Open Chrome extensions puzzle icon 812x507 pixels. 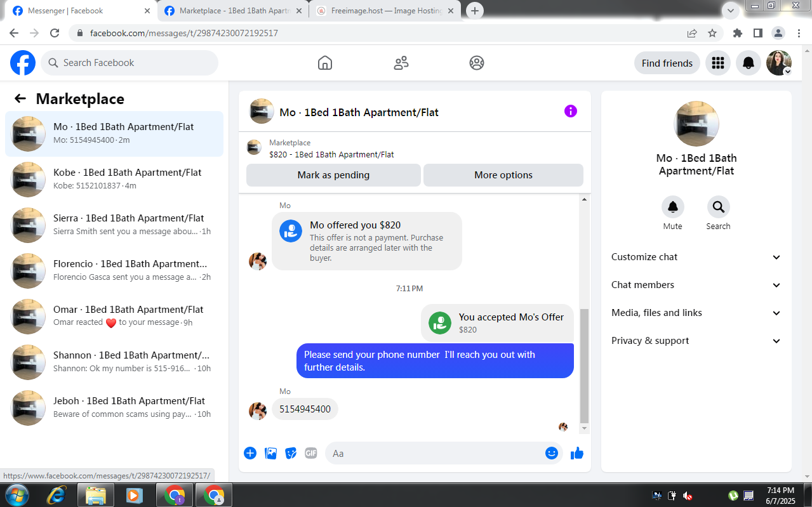click(737, 33)
